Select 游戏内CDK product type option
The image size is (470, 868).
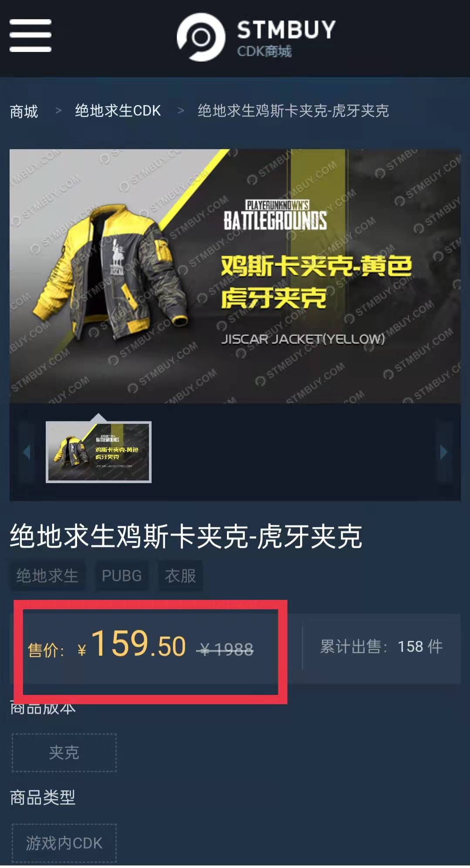coord(64,843)
